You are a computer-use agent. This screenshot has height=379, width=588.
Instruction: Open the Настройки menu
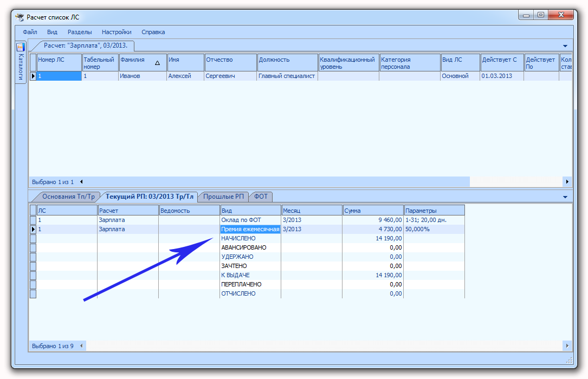[x=117, y=32]
